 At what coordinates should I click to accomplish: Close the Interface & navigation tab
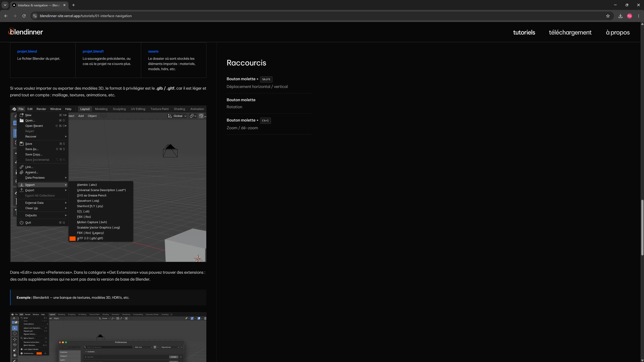coord(64,5)
